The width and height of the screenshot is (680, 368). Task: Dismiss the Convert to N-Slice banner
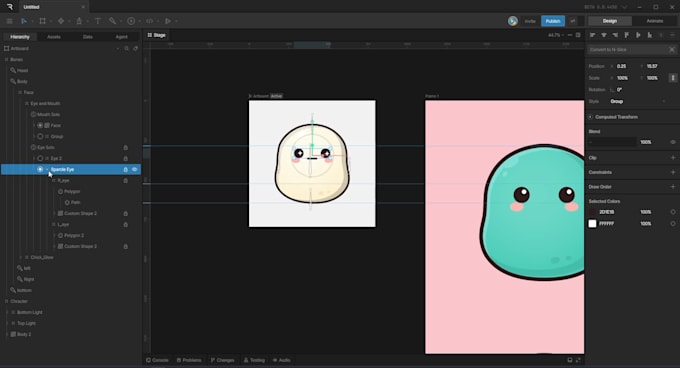coord(672,50)
